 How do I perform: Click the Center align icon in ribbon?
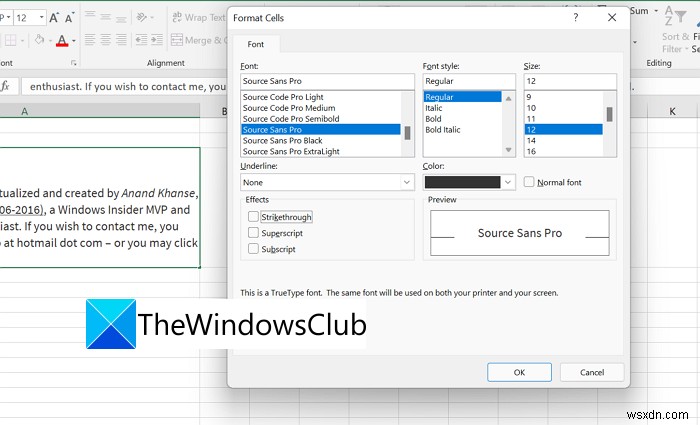[105, 40]
